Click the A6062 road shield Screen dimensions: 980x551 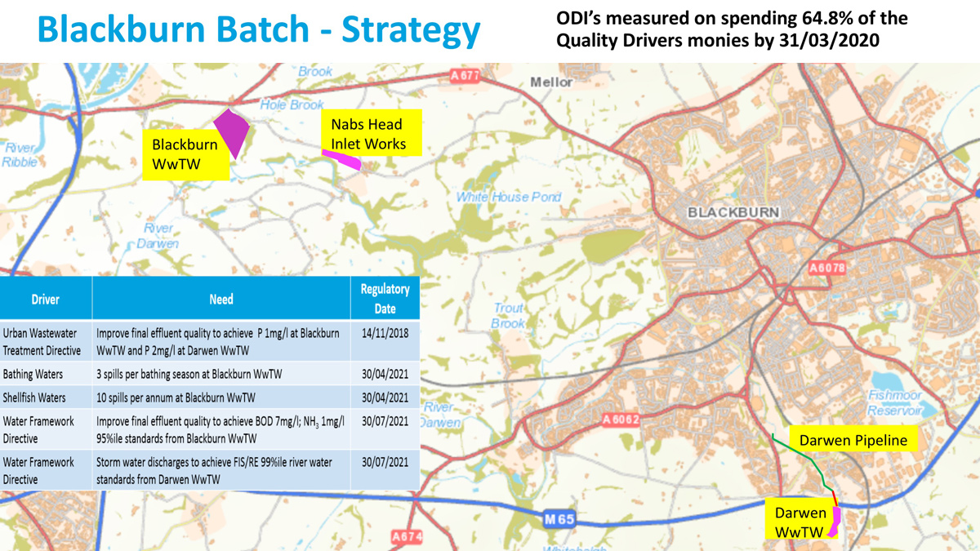click(x=621, y=420)
